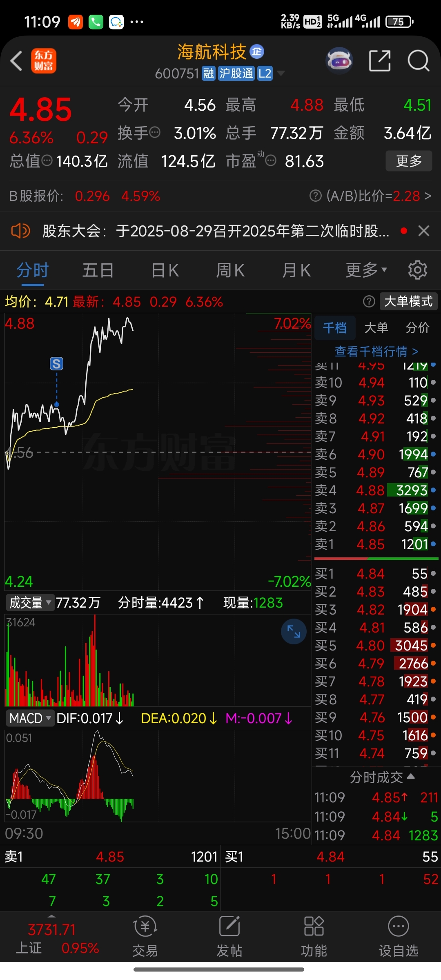Toggle 大单模式 button
This screenshot has width=441, height=980.
pos(408,302)
